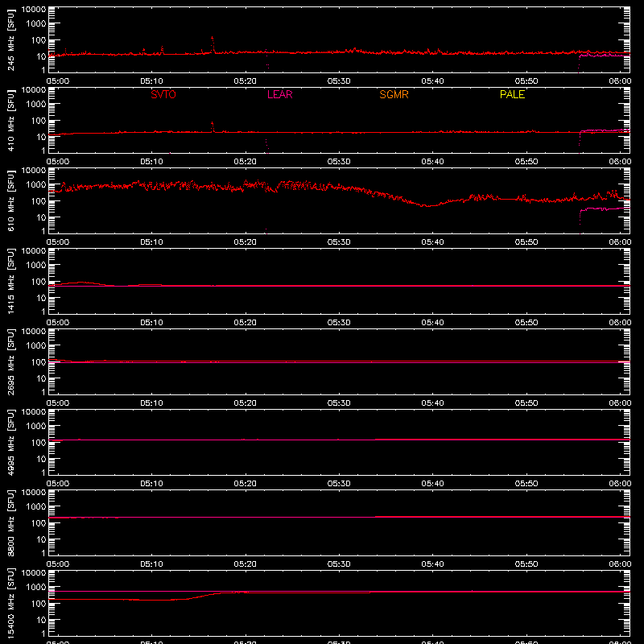Select the 15400 MHz [SFU] axis title

tap(11, 603)
